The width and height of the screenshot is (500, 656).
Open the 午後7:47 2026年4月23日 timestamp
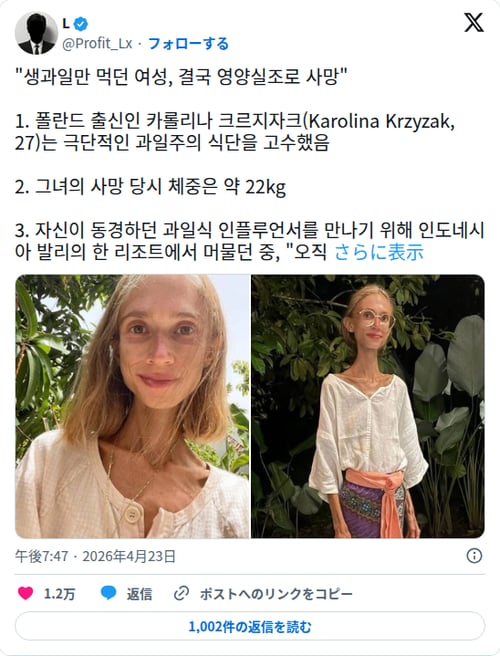tap(95, 556)
